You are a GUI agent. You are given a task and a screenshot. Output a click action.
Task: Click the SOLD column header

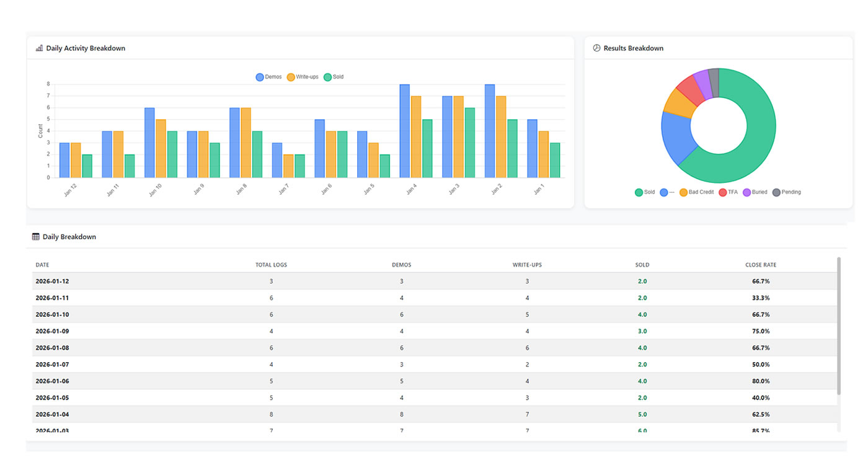[642, 265]
